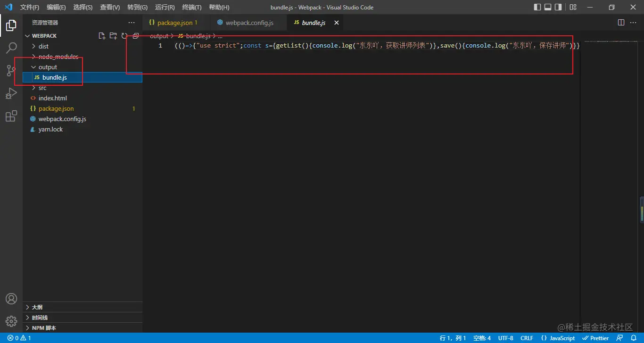644x343 pixels.
Task: Open the customize layout icon
Action: click(573, 7)
